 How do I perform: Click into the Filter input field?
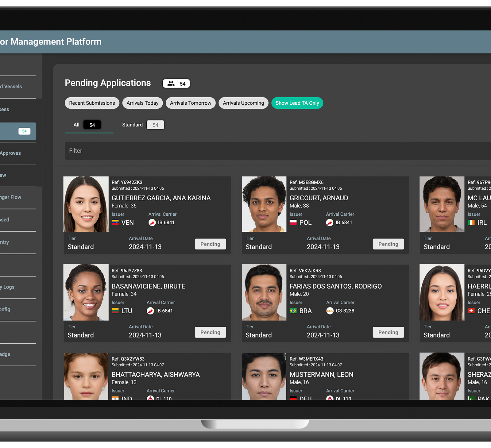click(x=276, y=151)
